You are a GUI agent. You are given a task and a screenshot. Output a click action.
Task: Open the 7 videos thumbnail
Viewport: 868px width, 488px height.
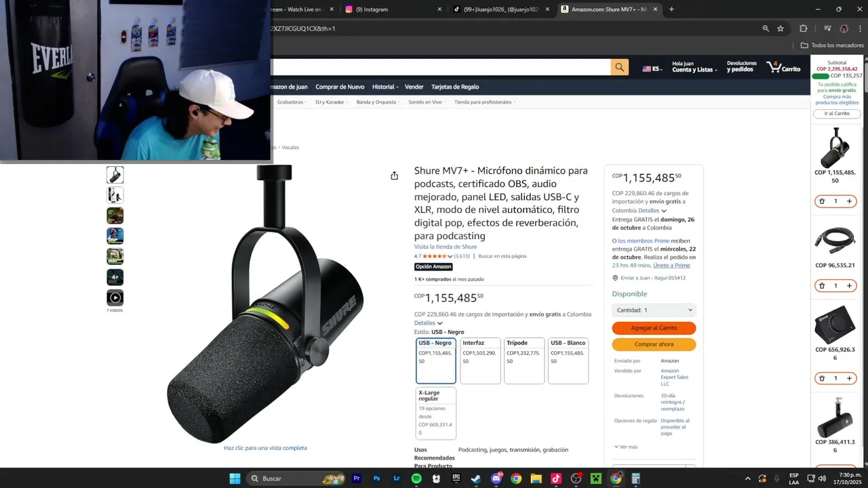[115, 298]
